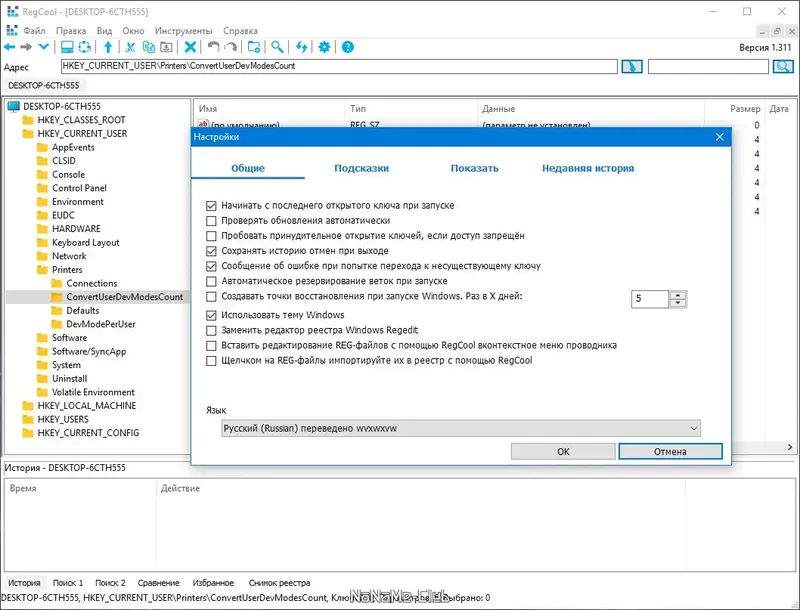Toggle 'Использовать тему Windows' checkbox
800x610 pixels.
tap(211, 315)
